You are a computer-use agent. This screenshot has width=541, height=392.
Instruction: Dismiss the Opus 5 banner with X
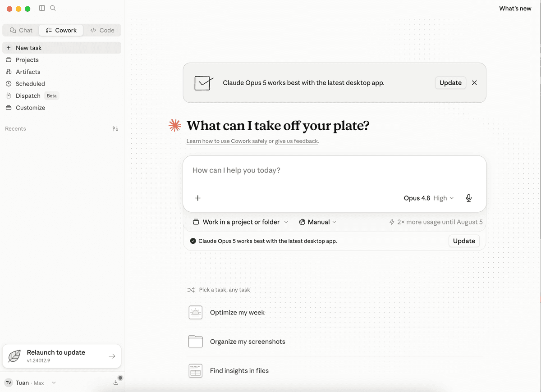point(474,83)
